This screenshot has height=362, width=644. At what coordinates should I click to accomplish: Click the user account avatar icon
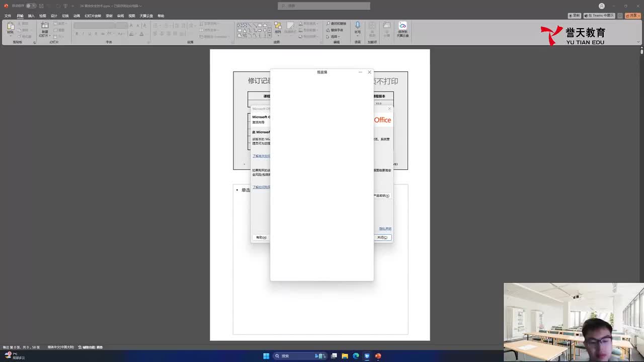coord(602,6)
